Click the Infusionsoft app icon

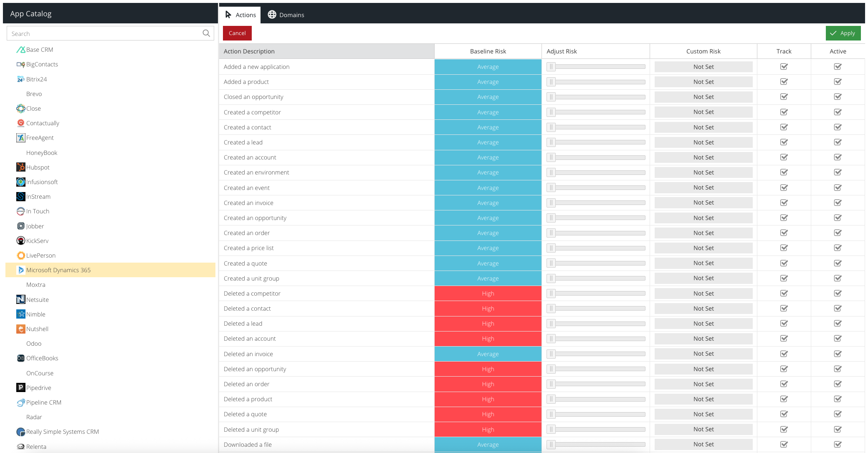pyautogui.click(x=21, y=182)
